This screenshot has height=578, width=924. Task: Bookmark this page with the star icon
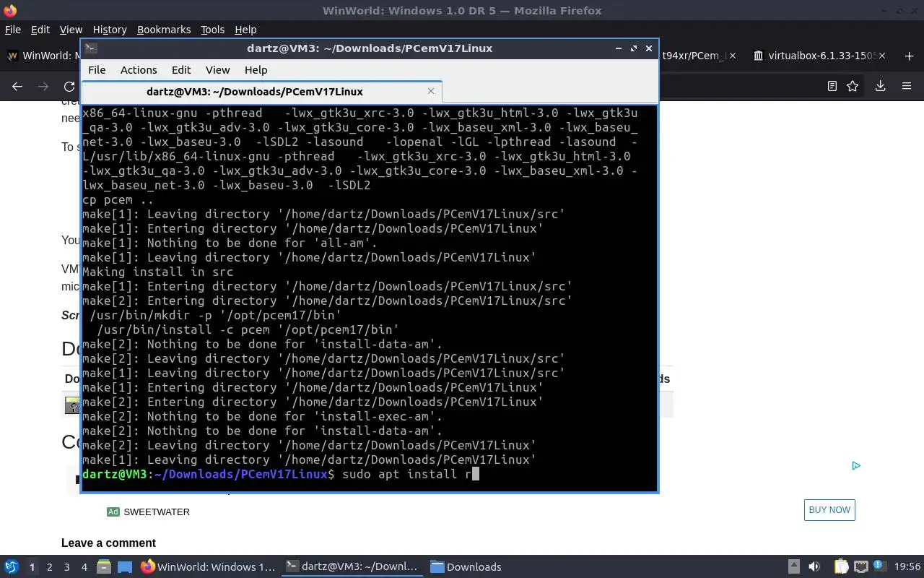click(853, 86)
